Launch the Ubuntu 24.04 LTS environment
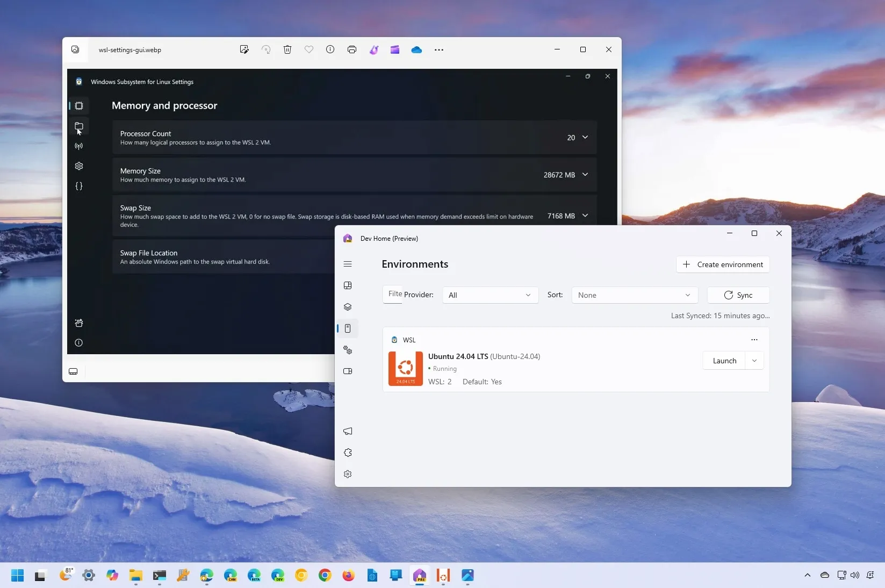 point(724,361)
